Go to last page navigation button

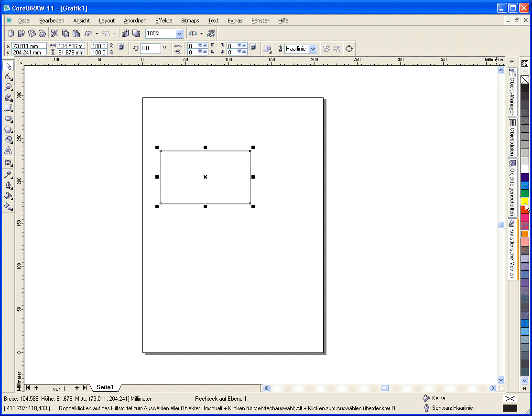[x=85, y=388]
